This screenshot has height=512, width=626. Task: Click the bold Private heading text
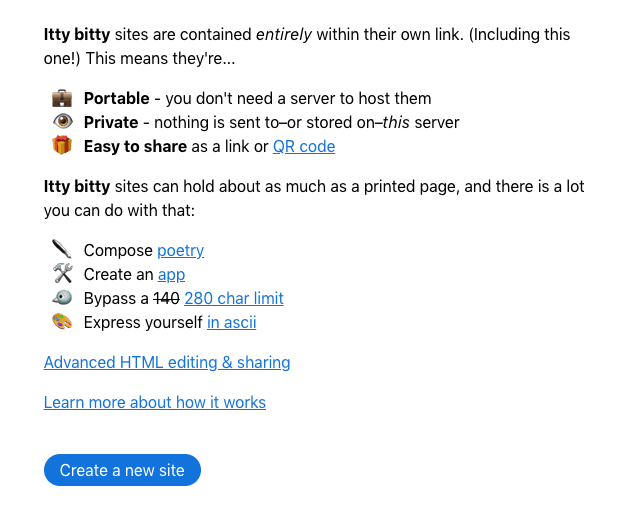(x=111, y=123)
